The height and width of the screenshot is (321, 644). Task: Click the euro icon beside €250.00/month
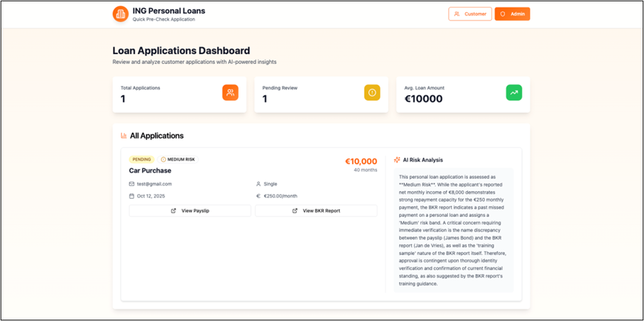pyautogui.click(x=258, y=196)
